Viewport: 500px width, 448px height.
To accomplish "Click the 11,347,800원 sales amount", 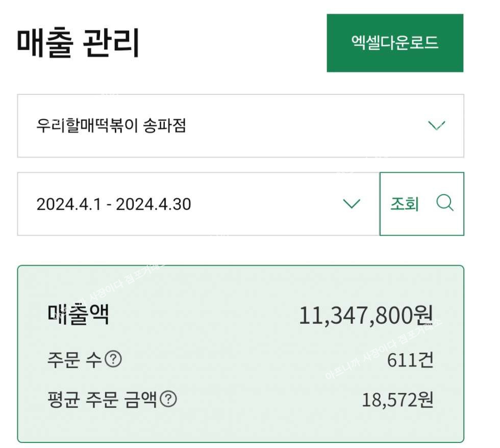I will (366, 316).
